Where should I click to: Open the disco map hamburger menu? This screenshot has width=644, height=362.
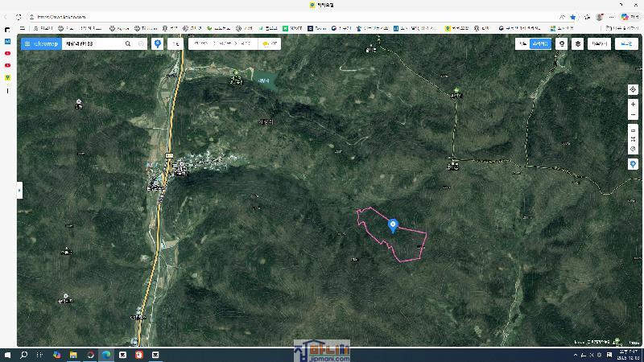[27, 44]
